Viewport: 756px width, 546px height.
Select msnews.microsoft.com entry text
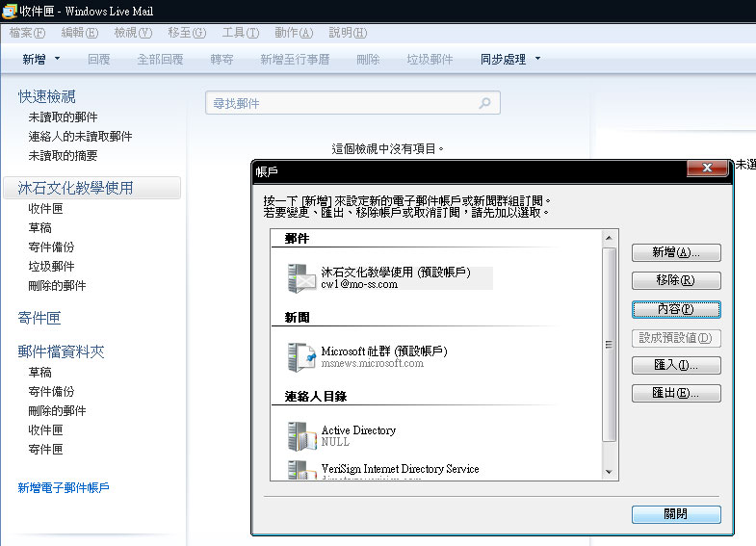pyautogui.click(x=372, y=363)
